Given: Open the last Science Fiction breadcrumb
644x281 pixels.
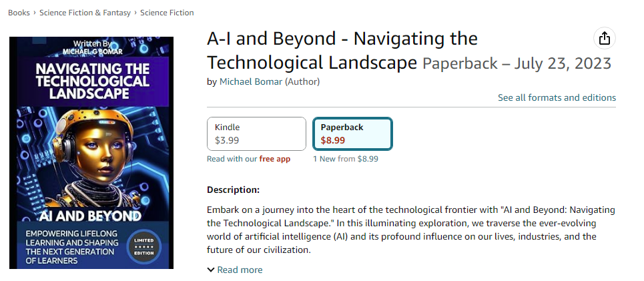Looking at the screenshot, I should click(x=167, y=13).
